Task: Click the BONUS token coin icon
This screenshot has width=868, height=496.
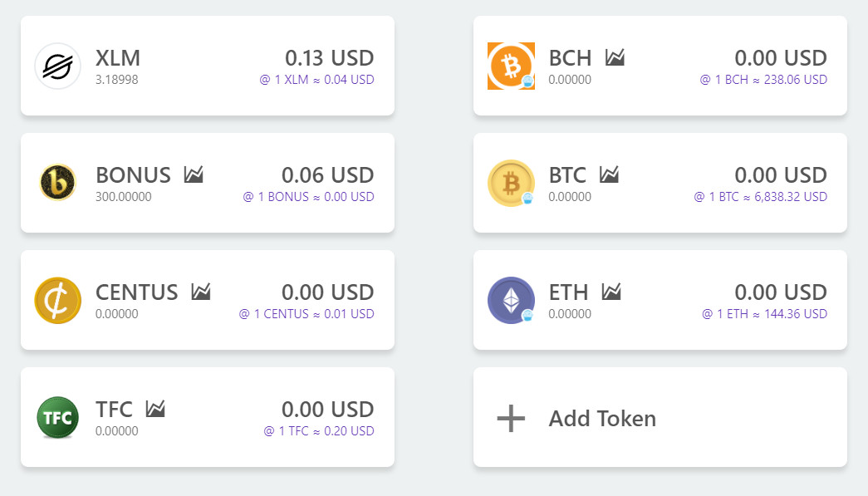Action: 57,183
